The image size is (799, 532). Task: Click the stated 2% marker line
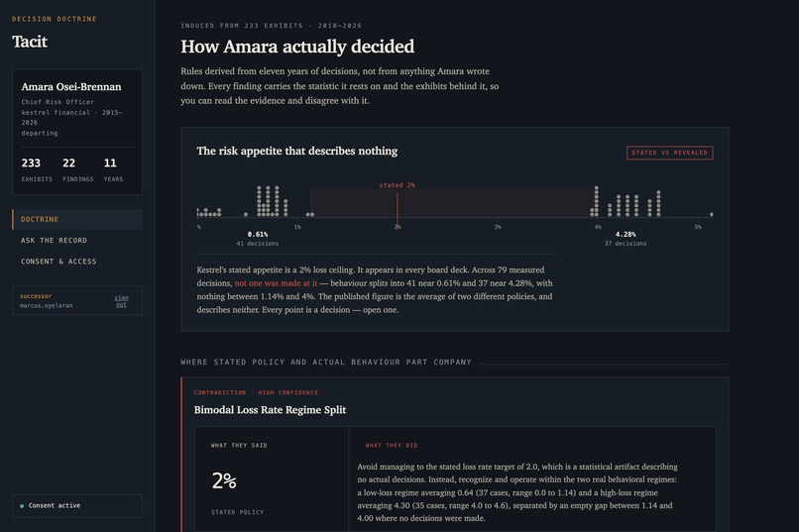[x=398, y=205]
